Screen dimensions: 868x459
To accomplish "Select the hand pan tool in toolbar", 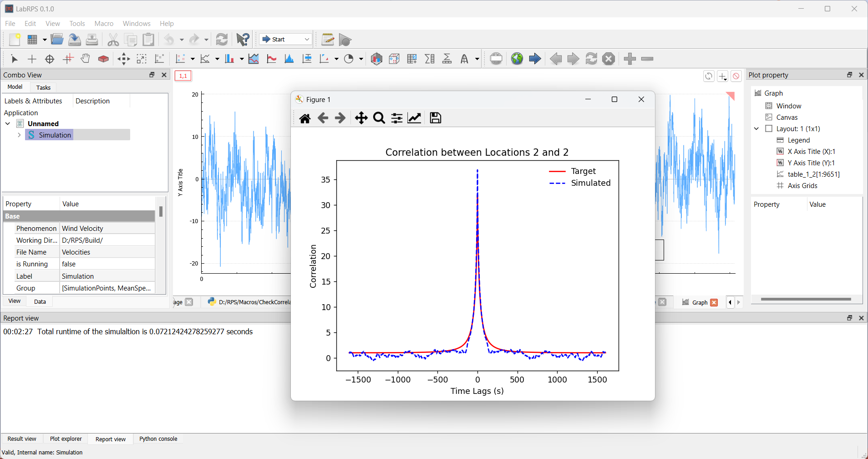I will pyautogui.click(x=85, y=59).
